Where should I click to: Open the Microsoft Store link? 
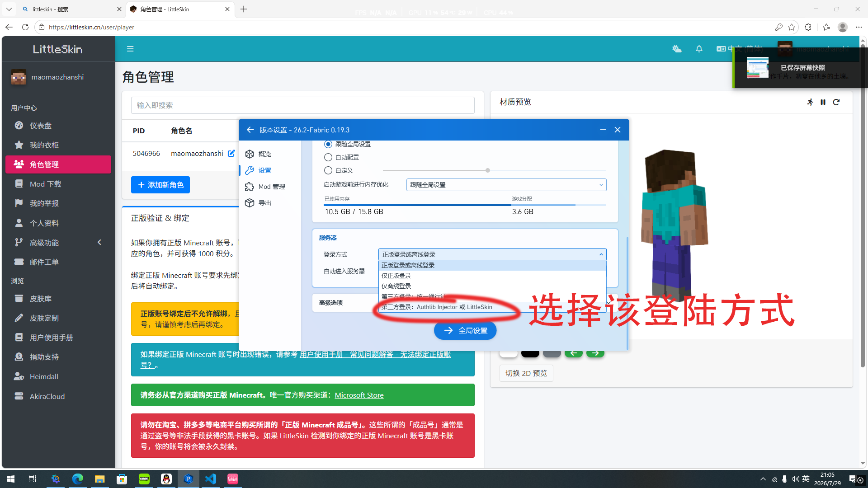359,395
